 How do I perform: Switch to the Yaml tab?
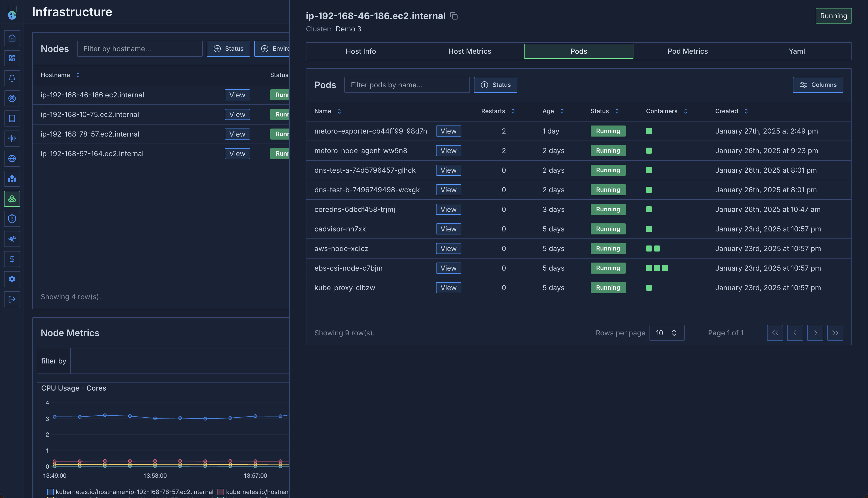(x=796, y=51)
